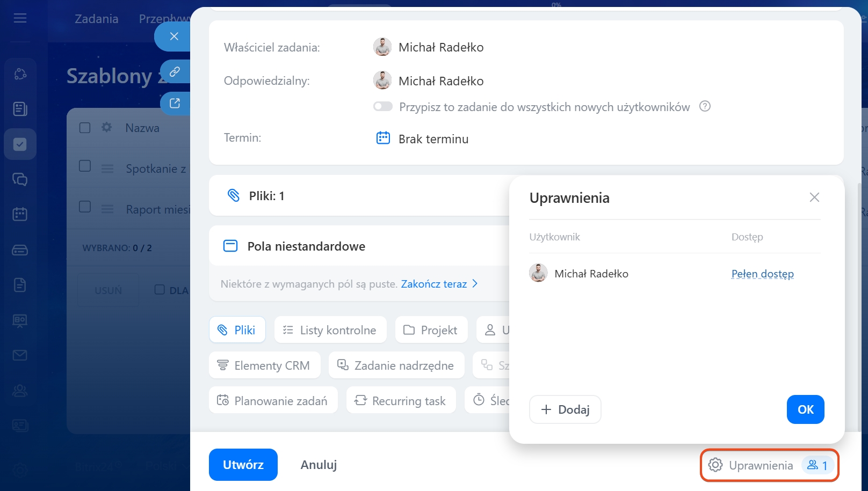Open the Brak terminu deadline picker

pyautogui.click(x=433, y=139)
